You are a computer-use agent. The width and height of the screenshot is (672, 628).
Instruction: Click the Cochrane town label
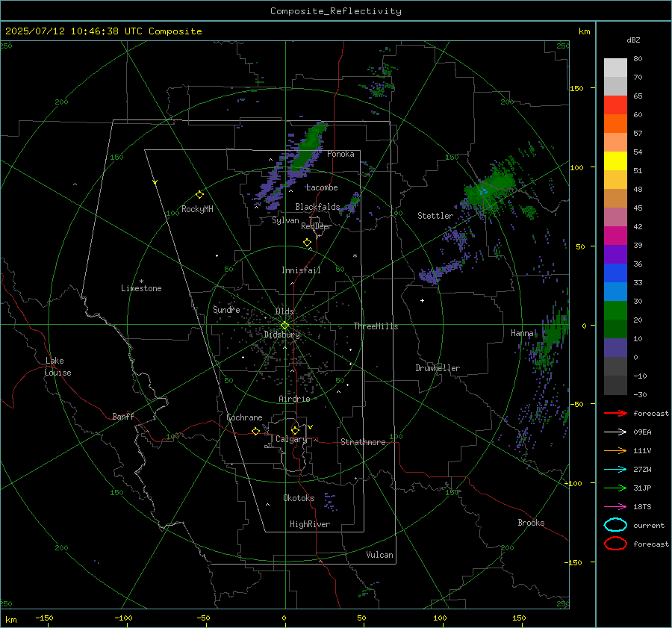[244, 417]
